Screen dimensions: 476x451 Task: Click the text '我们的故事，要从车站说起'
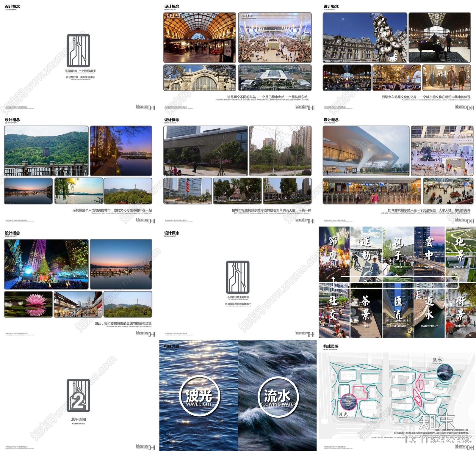(x=80, y=77)
